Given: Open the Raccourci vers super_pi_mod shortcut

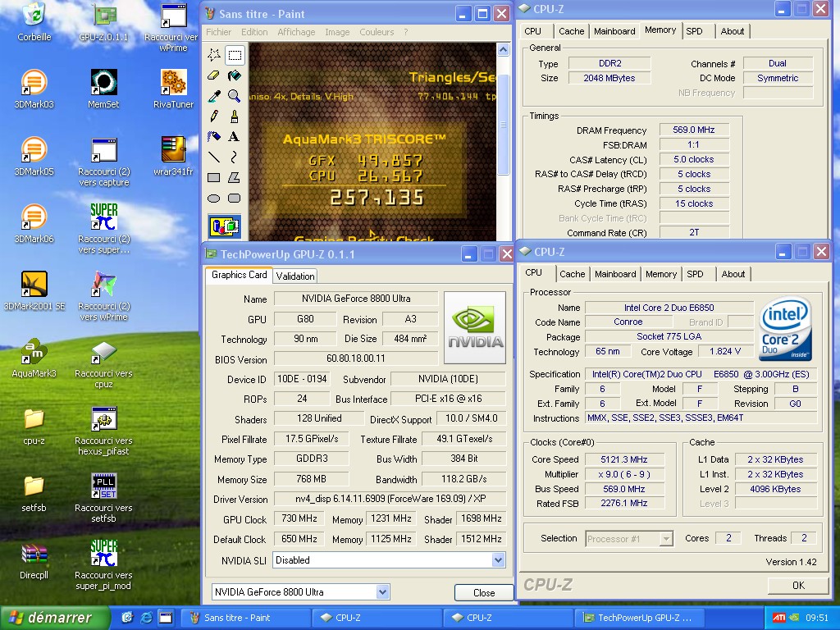Looking at the screenshot, I should [x=103, y=554].
